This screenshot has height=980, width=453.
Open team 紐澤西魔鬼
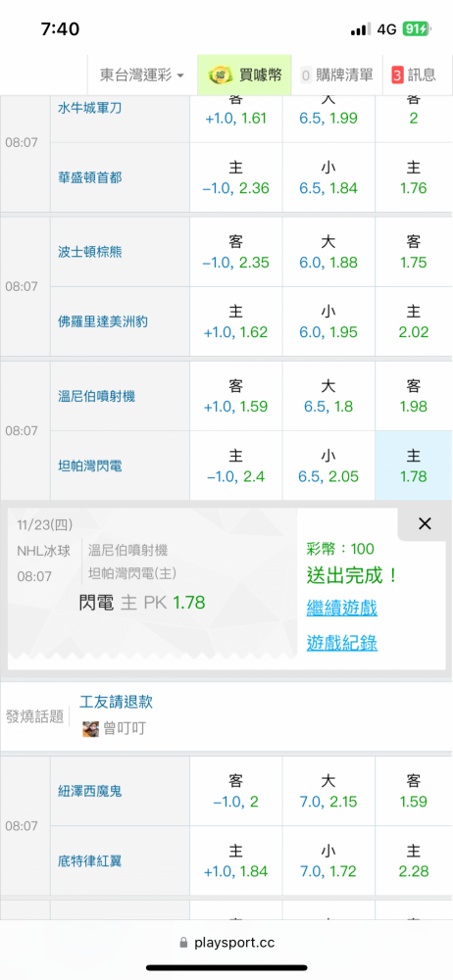coord(89,791)
